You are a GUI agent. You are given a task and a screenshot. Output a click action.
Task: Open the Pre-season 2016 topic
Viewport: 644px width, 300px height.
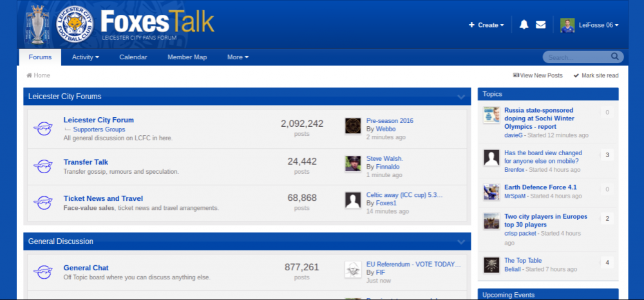[x=390, y=120]
